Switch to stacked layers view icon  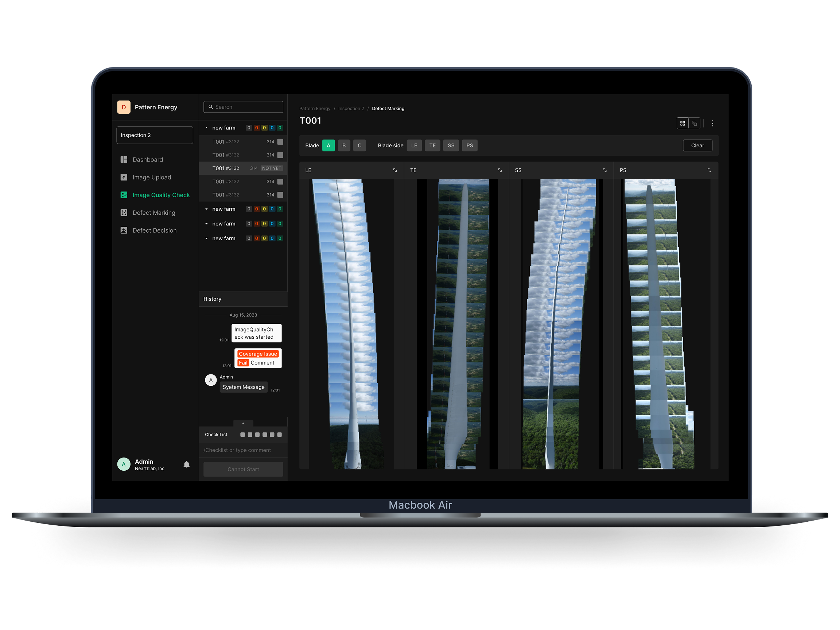tap(694, 124)
